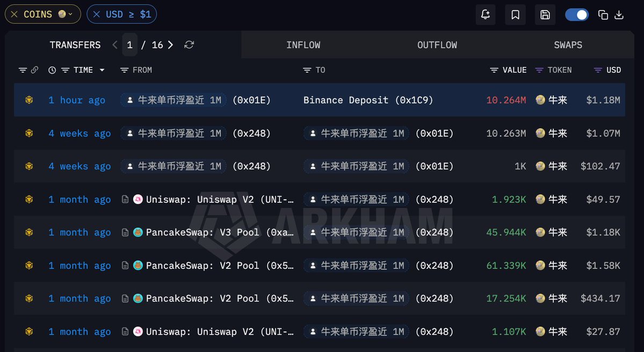
Task: Click the 61.339K value
Action: pyautogui.click(x=506, y=266)
